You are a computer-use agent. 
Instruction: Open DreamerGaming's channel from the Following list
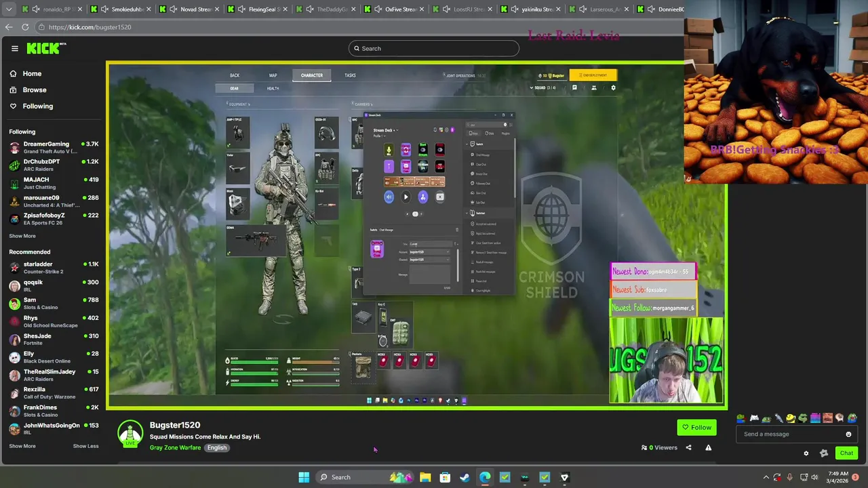pos(54,147)
